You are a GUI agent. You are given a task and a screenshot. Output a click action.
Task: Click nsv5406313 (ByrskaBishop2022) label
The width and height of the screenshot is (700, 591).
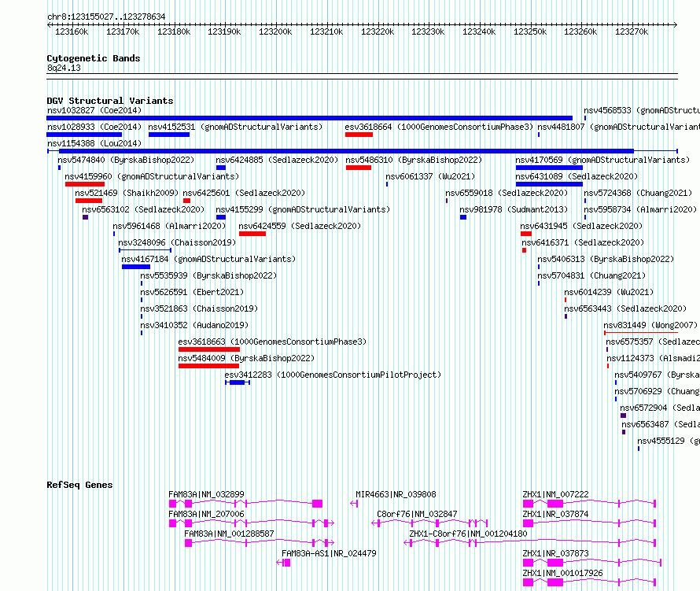pyautogui.click(x=606, y=259)
